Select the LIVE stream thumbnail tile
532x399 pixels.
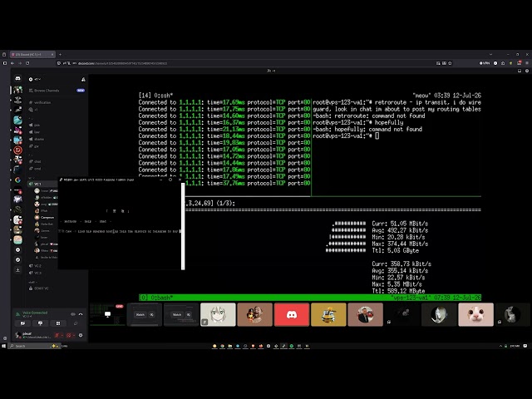[107, 314]
